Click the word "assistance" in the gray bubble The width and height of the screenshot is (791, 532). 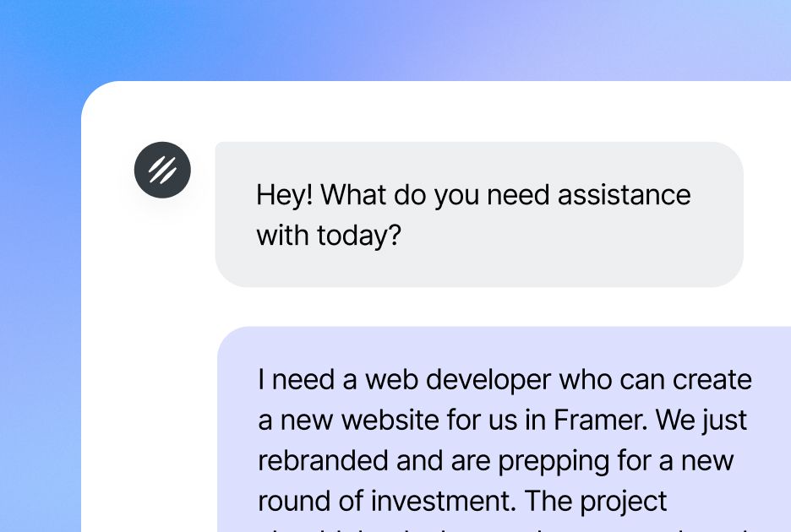click(x=624, y=195)
